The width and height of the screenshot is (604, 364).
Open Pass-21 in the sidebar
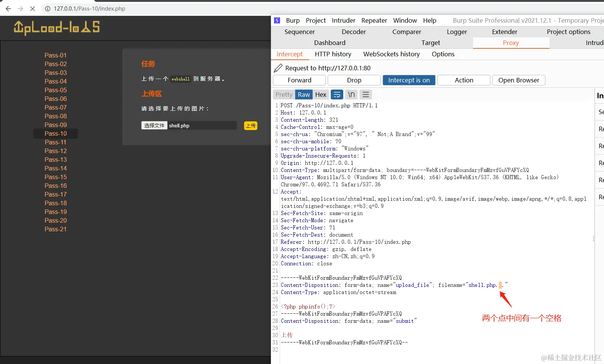point(56,229)
